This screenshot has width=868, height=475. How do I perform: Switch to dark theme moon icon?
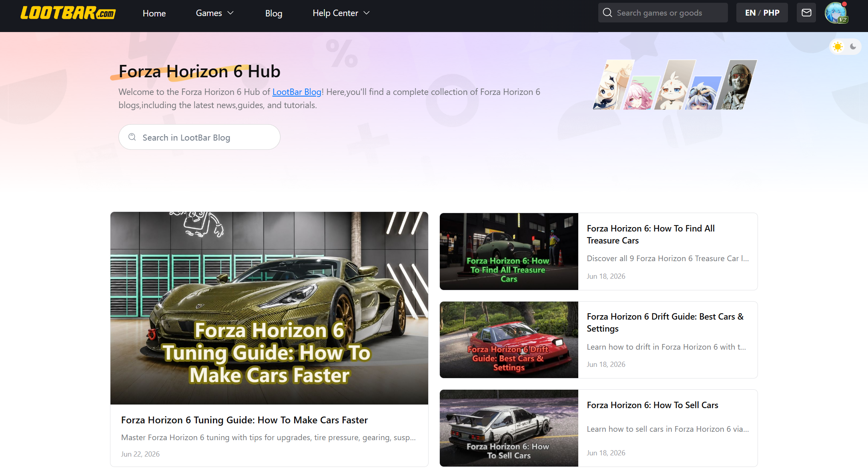point(853,47)
